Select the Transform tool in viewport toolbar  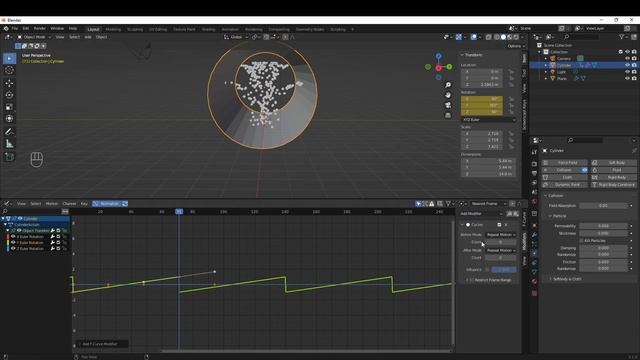tap(9, 119)
